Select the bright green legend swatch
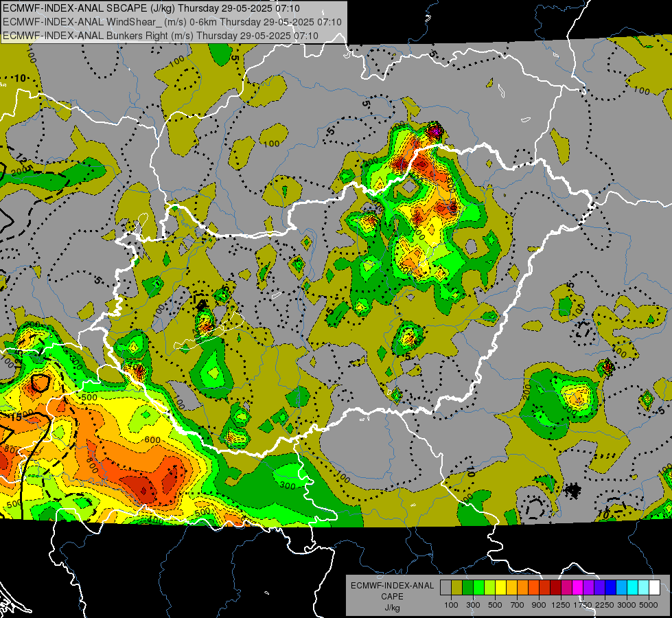The width and height of the screenshot is (672, 618). pos(478,588)
